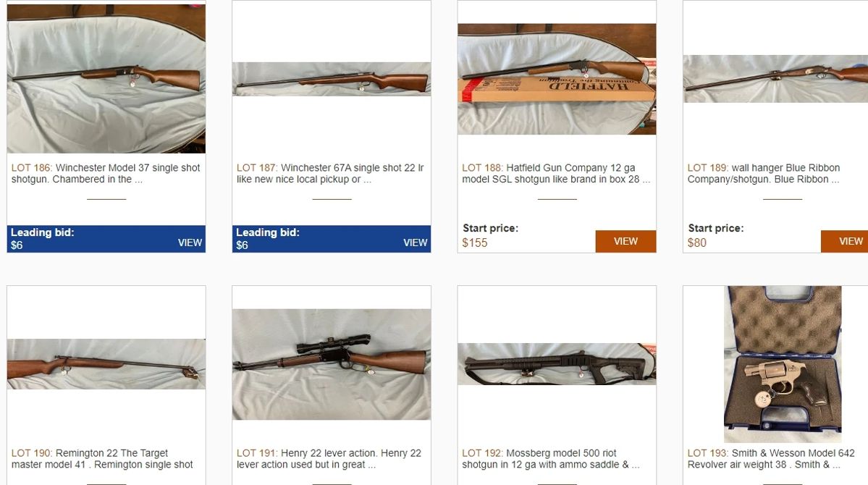The width and height of the screenshot is (868, 485).
Task: Open the Remington Targetmaster rifle photo
Action: click(106, 363)
